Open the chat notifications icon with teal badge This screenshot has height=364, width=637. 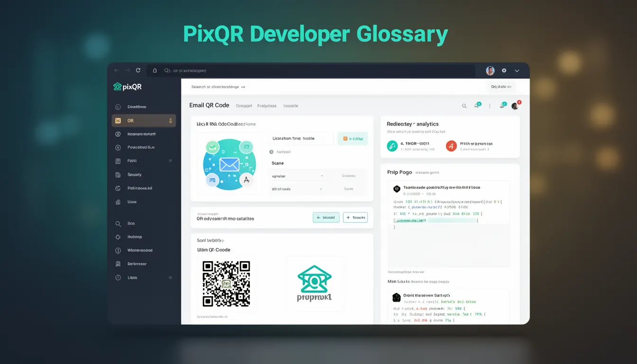tap(477, 105)
